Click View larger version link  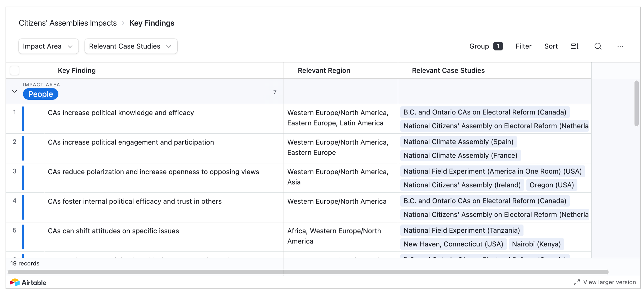tap(609, 282)
